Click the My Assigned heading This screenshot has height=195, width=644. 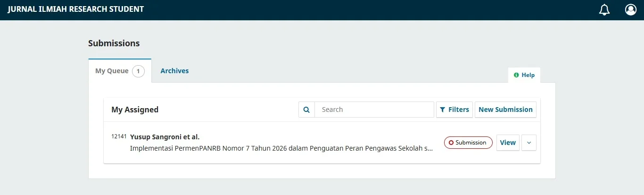coord(135,110)
